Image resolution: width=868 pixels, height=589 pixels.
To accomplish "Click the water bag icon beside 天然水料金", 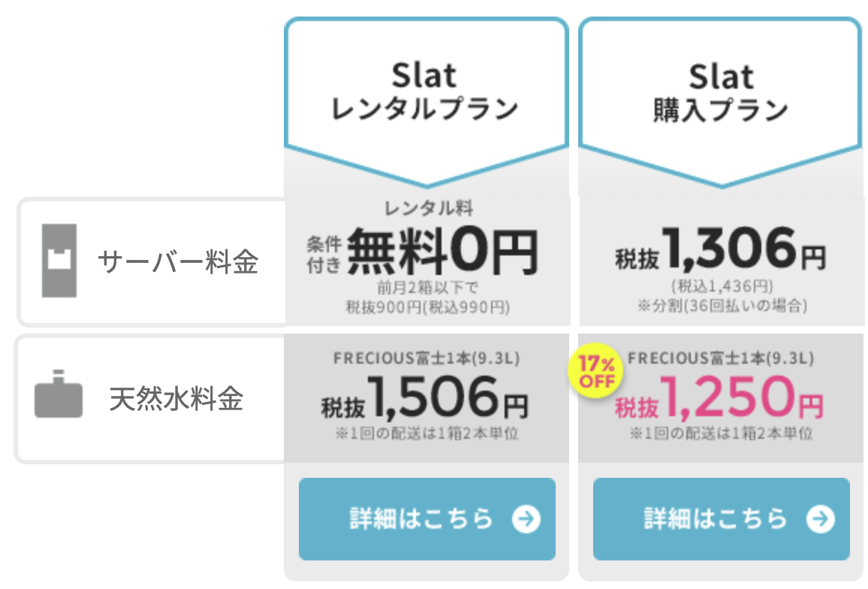I will tap(59, 394).
